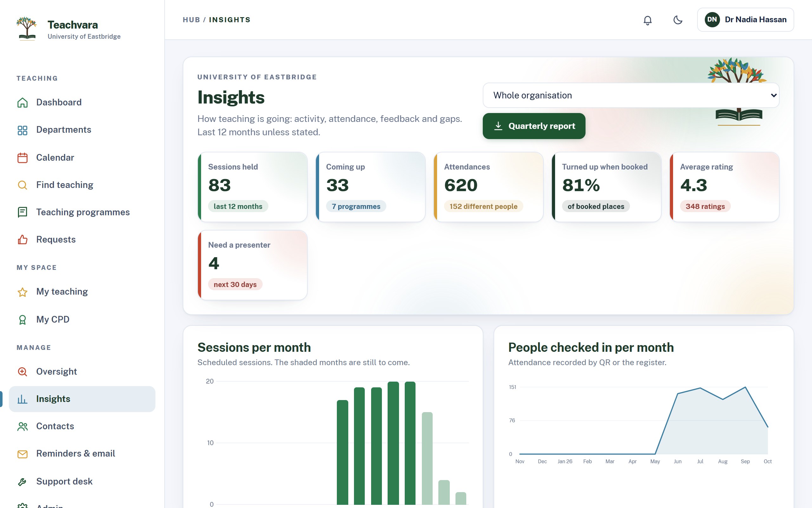Click INSIGHTS in the breadcrumb

coord(230,20)
